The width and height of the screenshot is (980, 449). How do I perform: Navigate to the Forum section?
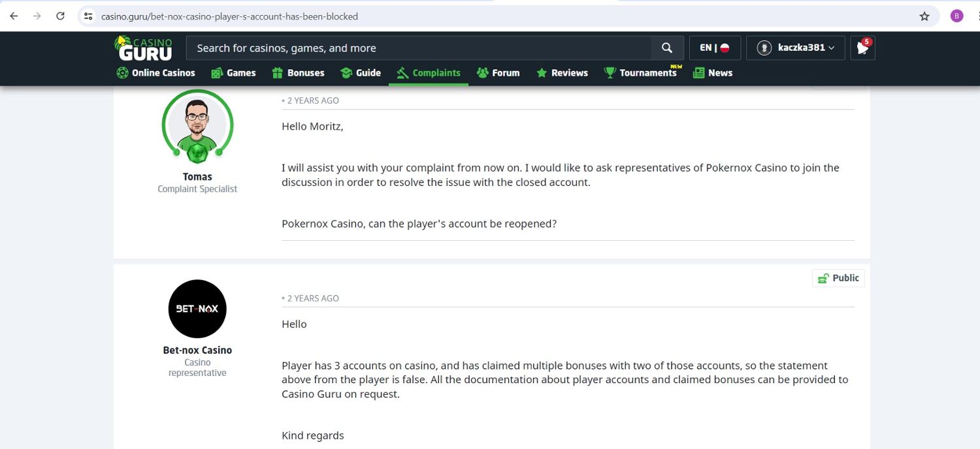click(x=498, y=73)
